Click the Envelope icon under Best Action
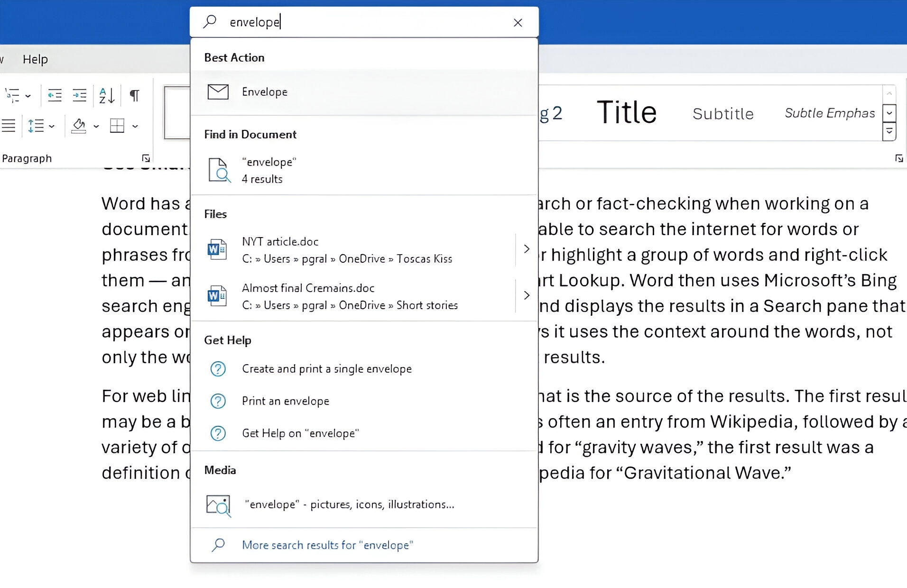The image size is (907, 588). point(218,92)
